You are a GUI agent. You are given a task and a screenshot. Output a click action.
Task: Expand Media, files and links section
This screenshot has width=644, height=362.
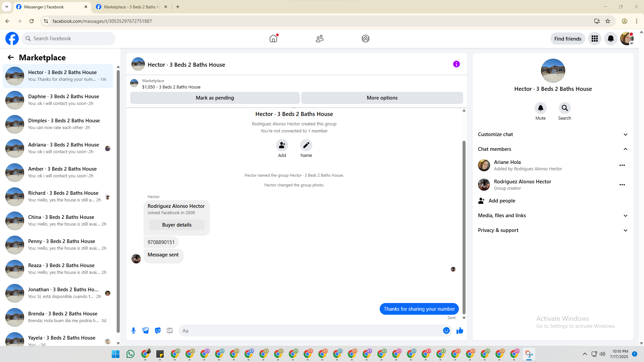tap(553, 216)
